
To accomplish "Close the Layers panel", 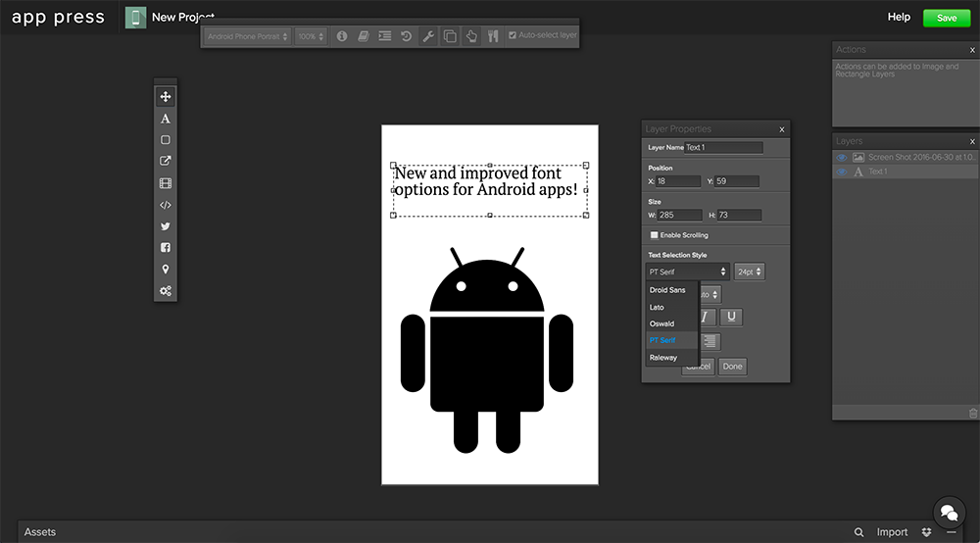I will 972,142.
